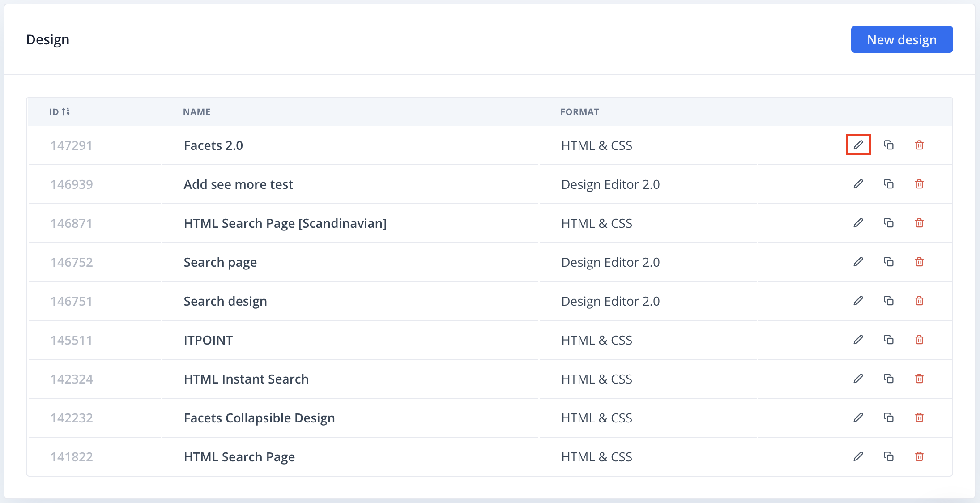Edit the HTML Search Page design
Image resolution: width=980 pixels, height=503 pixels.
point(858,456)
